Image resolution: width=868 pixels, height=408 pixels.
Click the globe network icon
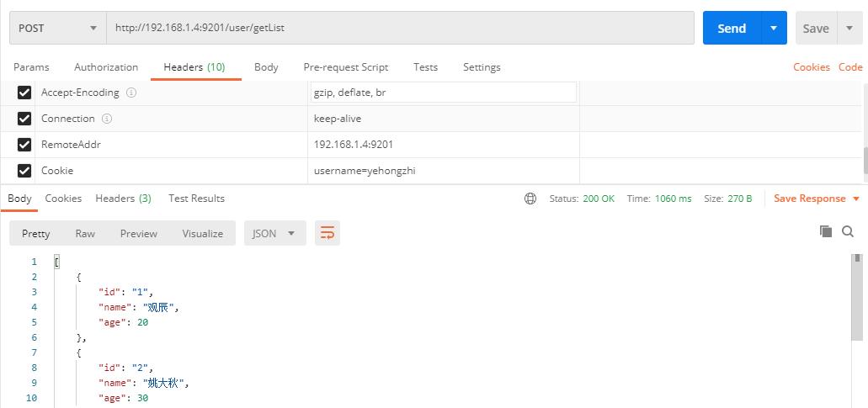pyautogui.click(x=530, y=199)
